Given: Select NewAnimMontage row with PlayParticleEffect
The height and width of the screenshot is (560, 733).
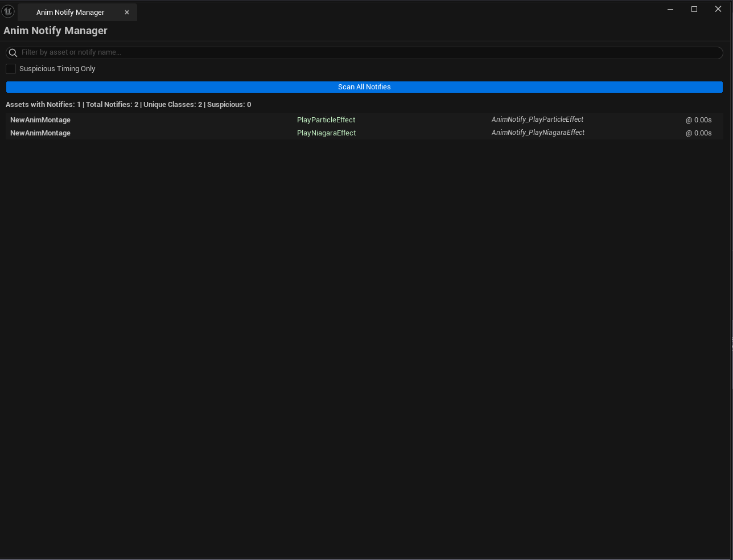Looking at the screenshot, I should click(x=364, y=120).
